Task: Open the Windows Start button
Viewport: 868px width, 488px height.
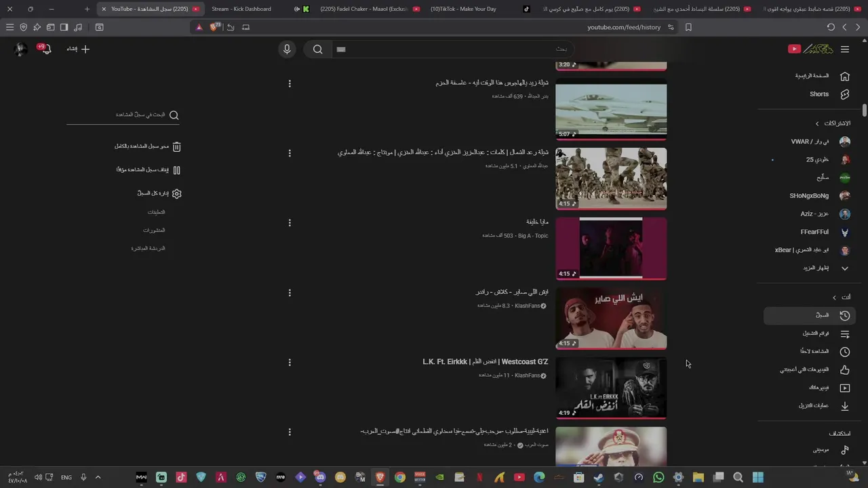Action: (758, 477)
